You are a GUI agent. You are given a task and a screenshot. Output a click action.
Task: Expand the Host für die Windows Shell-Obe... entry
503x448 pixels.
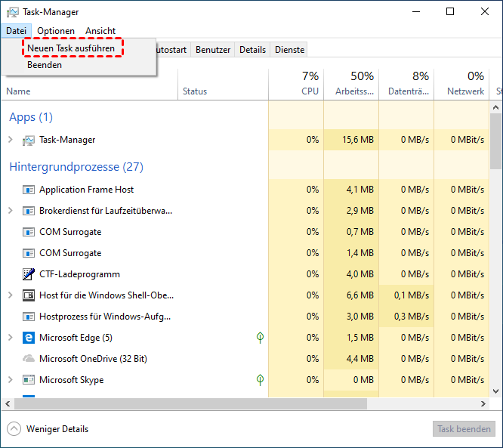pyautogui.click(x=11, y=295)
